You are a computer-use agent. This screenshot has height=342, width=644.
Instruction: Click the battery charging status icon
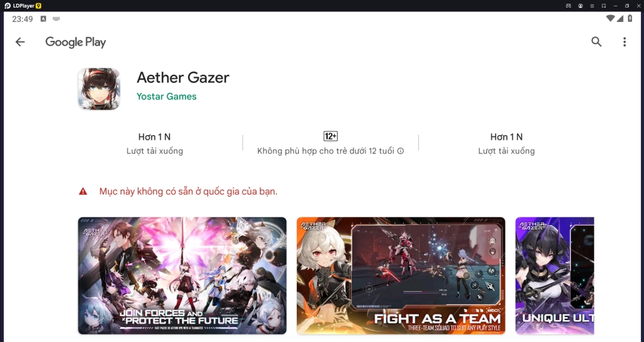630,18
